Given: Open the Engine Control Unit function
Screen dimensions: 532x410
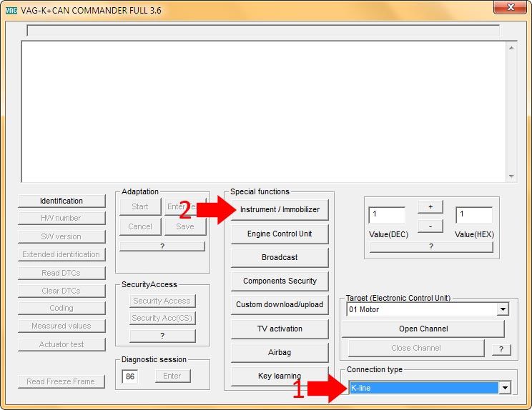Looking at the screenshot, I should pos(280,234).
